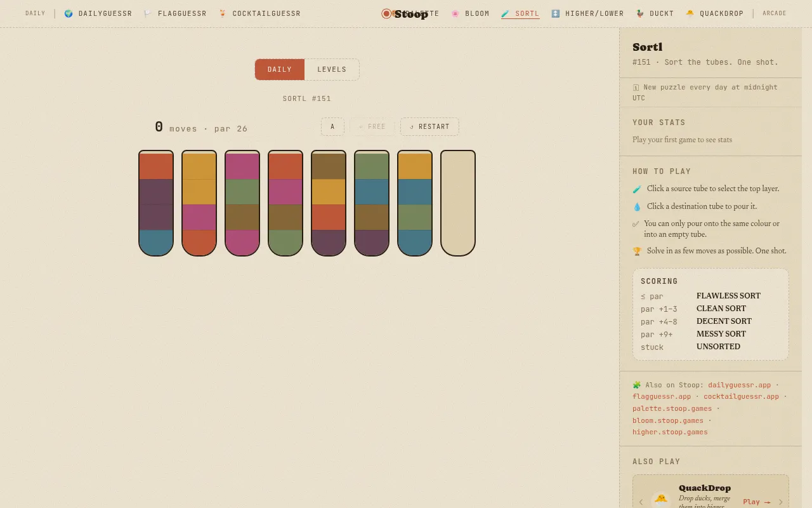The width and height of the screenshot is (812, 508).
Task: Click the 'Sortl' sidebar heading
Action: tap(647, 47)
